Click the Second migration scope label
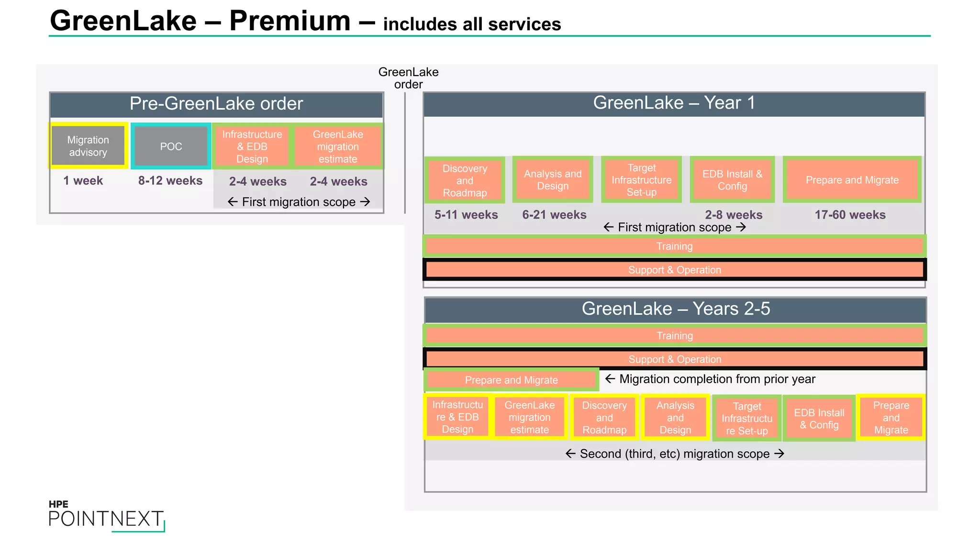Image resolution: width=980 pixels, height=551 pixels. (675, 453)
